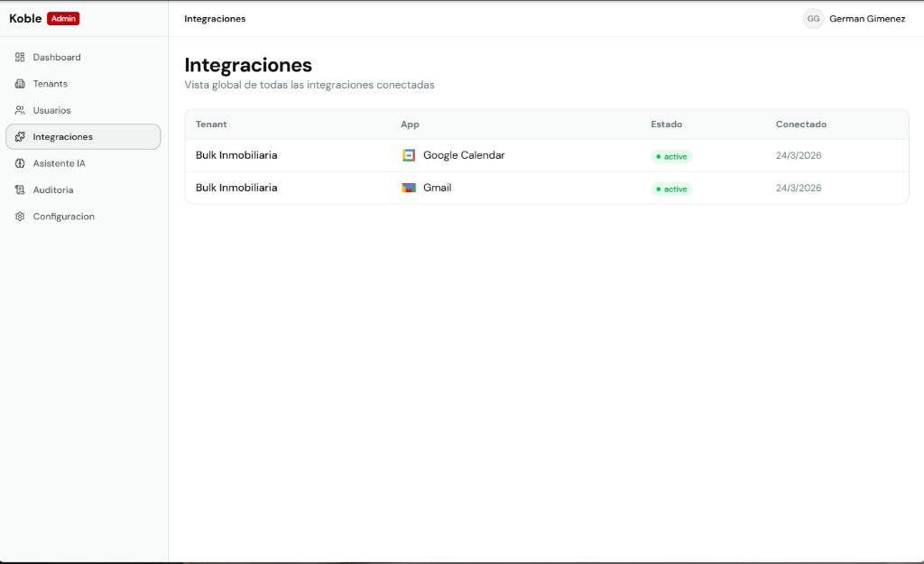
Task: Click the Gmail app icon
Action: 410,187
